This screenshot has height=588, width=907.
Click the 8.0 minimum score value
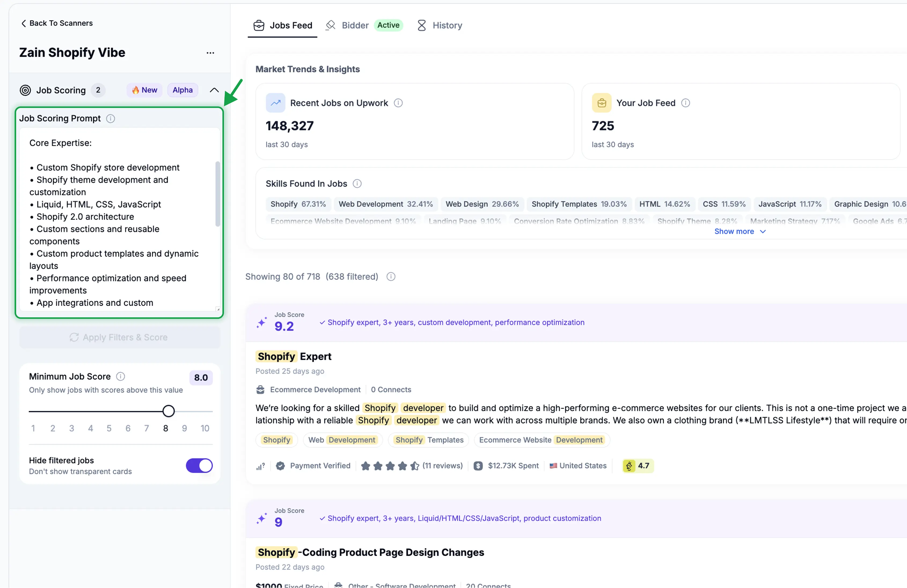click(x=201, y=378)
